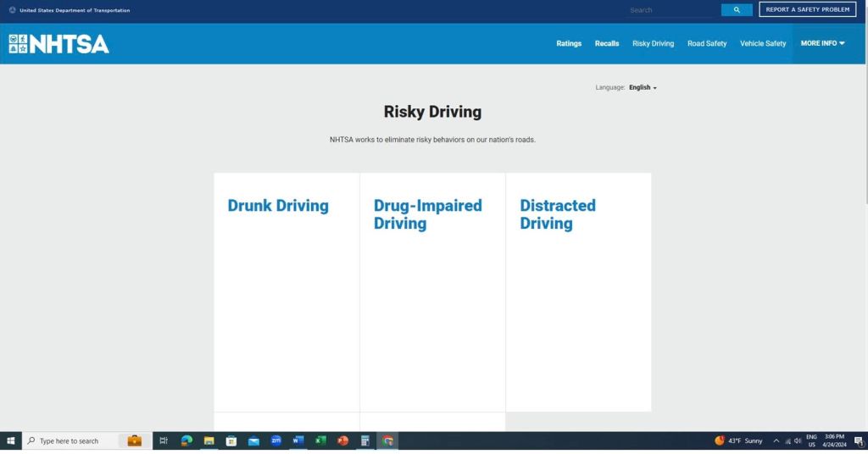Click the Report a Safety Problem button
The height and width of the screenshot is (454, 868).
[x=807, y=10]
